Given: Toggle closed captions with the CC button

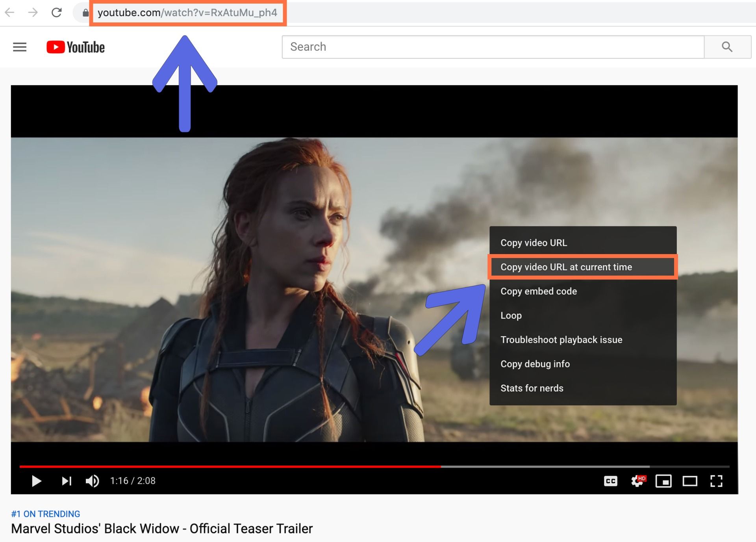Looking at the screenshot, I should (x=610, y=481).
